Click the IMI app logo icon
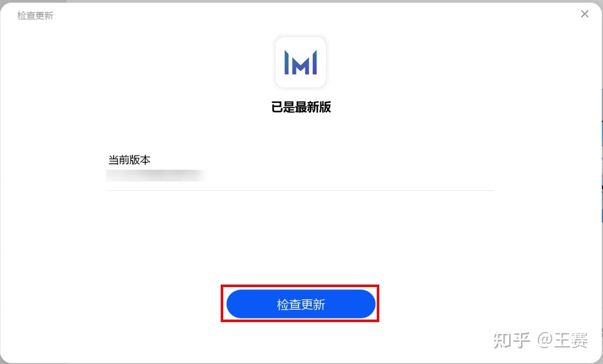This screenshot has width=603, height=364. tap(301, 62)
